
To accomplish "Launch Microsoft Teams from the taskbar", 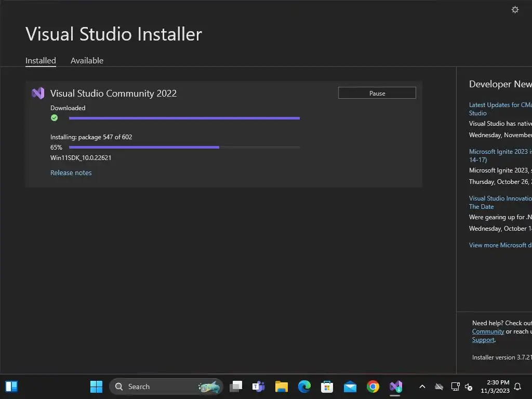I will [x=259, y=387].
